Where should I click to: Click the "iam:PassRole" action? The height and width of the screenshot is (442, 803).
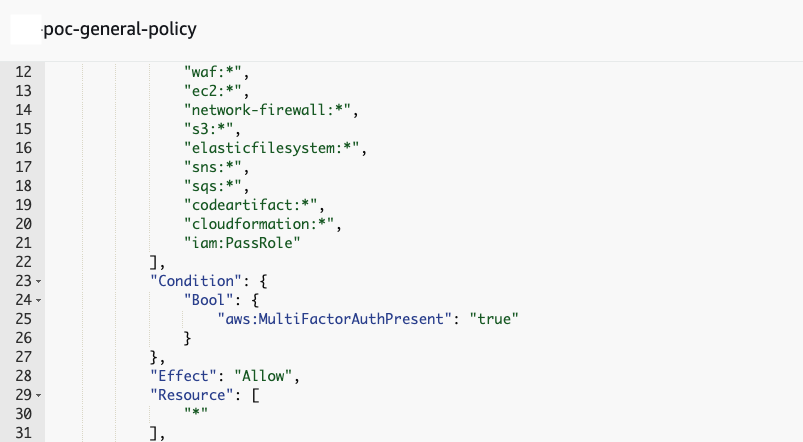tap(239, 241)
